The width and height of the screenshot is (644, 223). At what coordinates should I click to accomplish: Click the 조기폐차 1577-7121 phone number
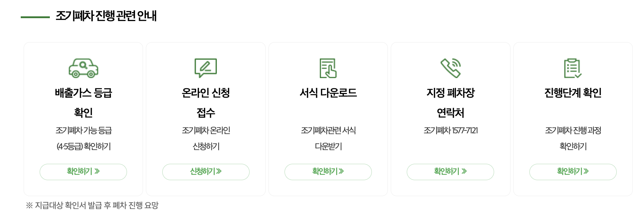click(x=451, y=131)
